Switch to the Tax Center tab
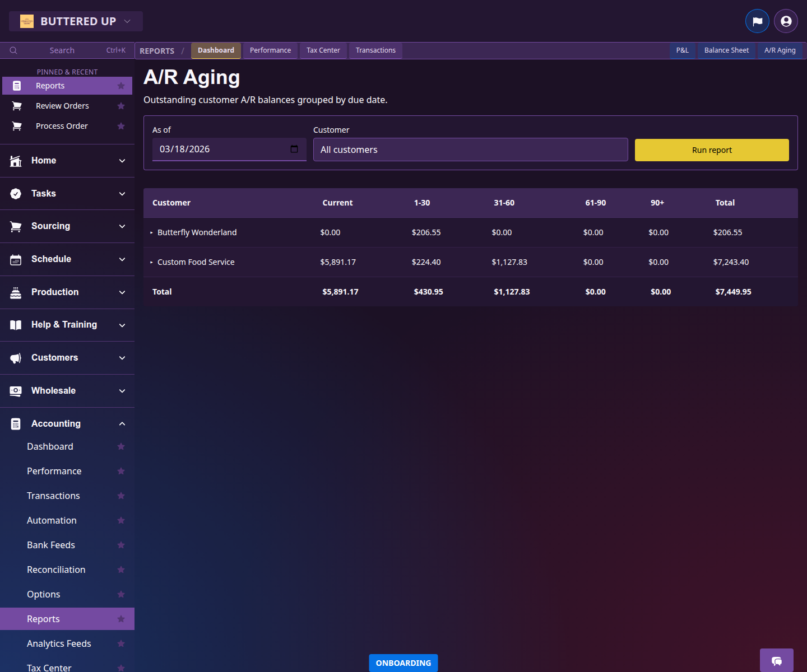The height and width of the screenshot is (672, 807). point(323,50)
